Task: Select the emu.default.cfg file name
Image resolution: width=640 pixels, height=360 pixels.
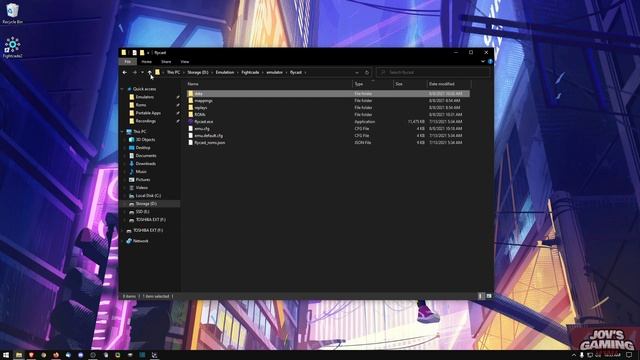Action: tap(209, 136)
